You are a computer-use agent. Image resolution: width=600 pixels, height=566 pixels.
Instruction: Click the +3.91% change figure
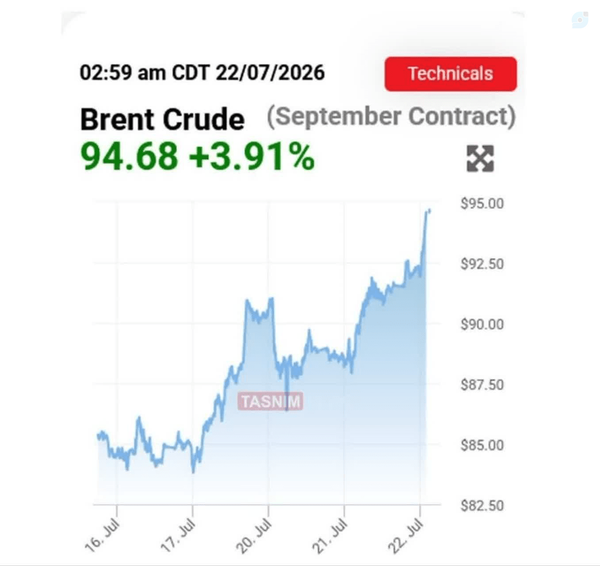point(252,156)
